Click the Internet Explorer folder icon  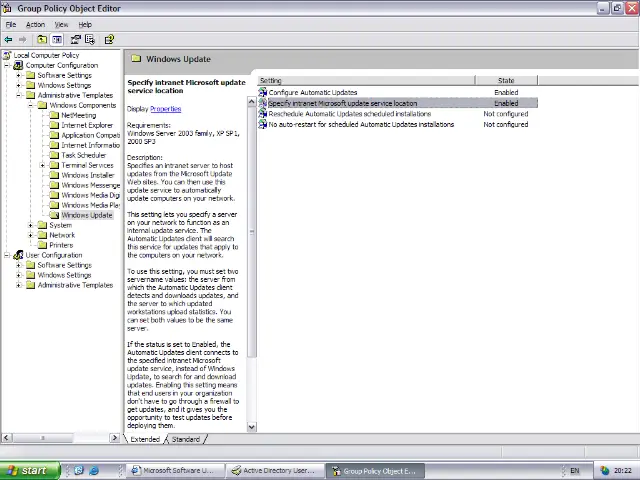coord(54,125)
